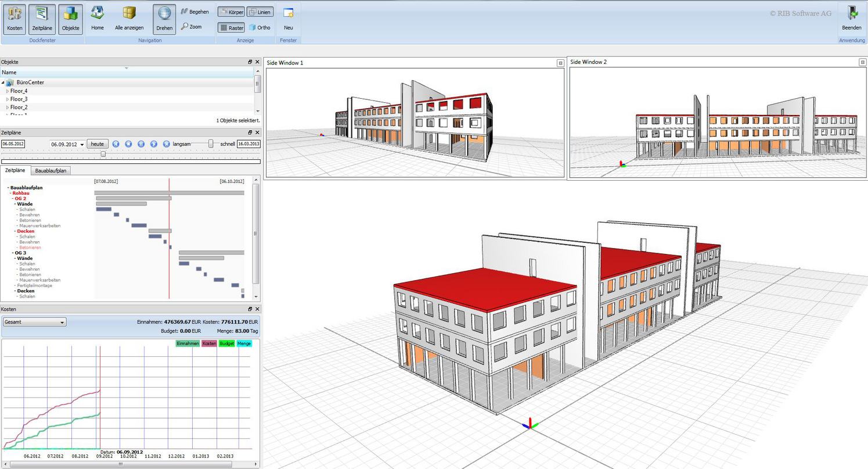Close Side Window 2
868x469 pixels.
tap(862, 62)
